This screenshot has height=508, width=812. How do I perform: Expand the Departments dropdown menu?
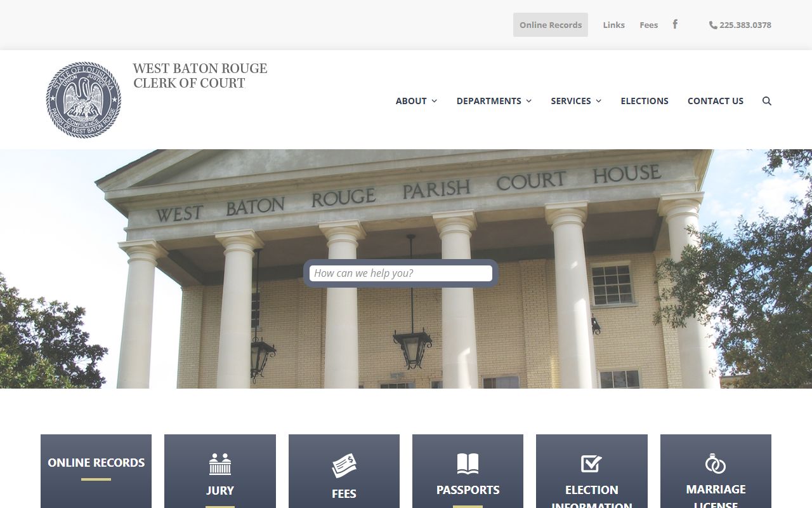point(494,101)
